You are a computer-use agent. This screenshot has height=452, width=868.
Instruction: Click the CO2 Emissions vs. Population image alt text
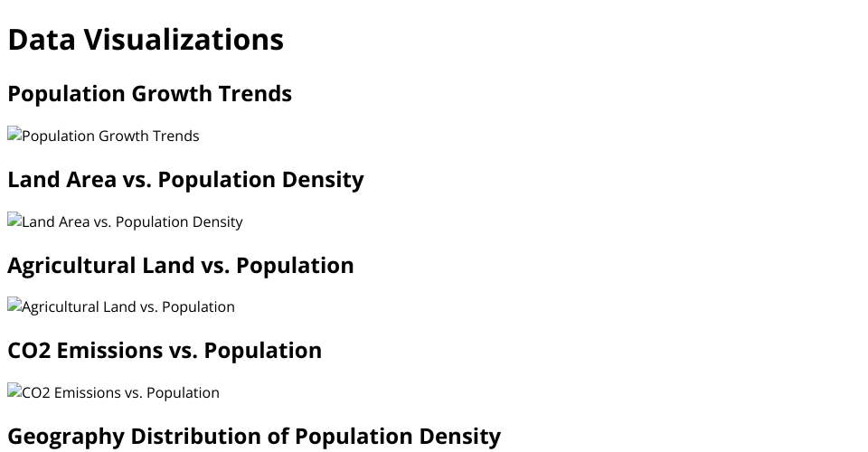[x=120, y=393]
